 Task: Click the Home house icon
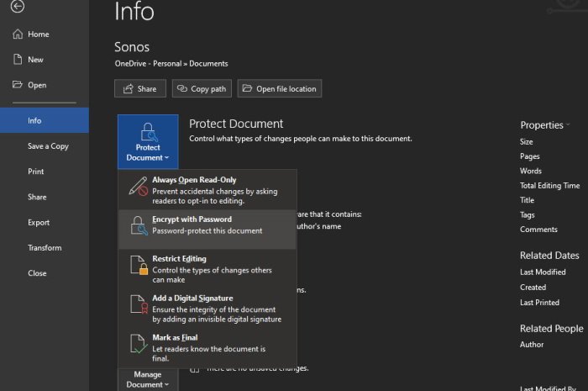click(18, 34)
